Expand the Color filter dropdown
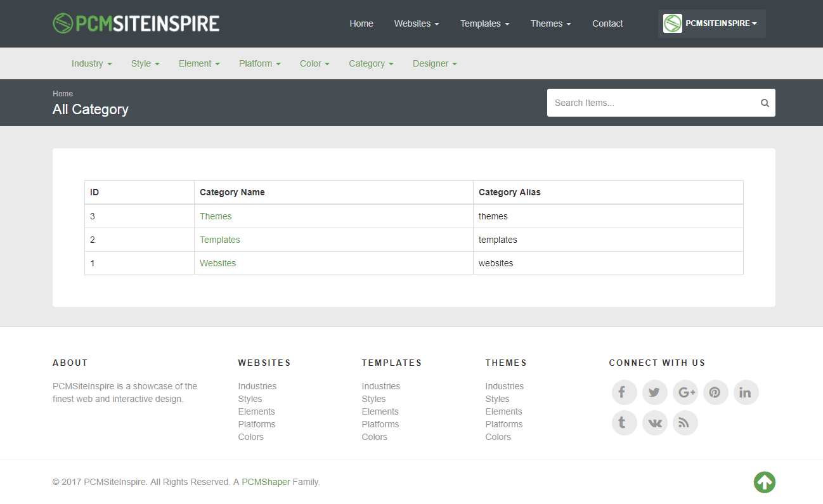 tap(314, 63)
